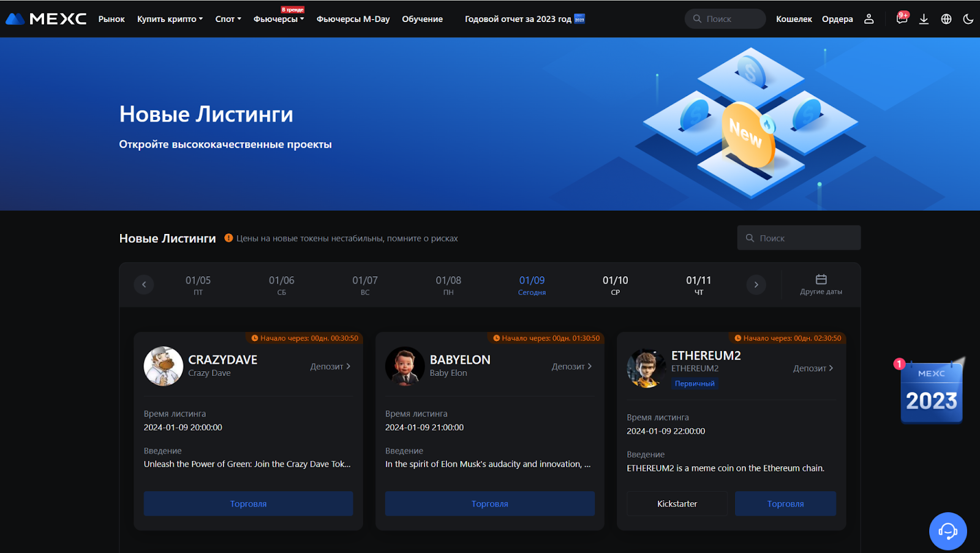The image size is (980, 553).
Task: Click Crazy Dave introduction text
Action: [247, 464]
